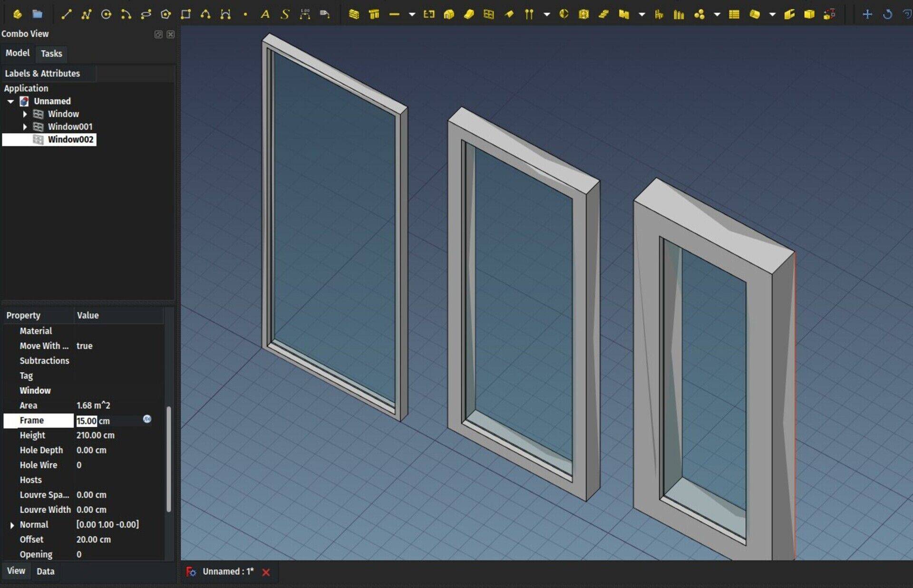This screenshot has height=588, width=913.
Task: Select the Rebar tool
Action: pyautogui.click(x=394, y=14)
